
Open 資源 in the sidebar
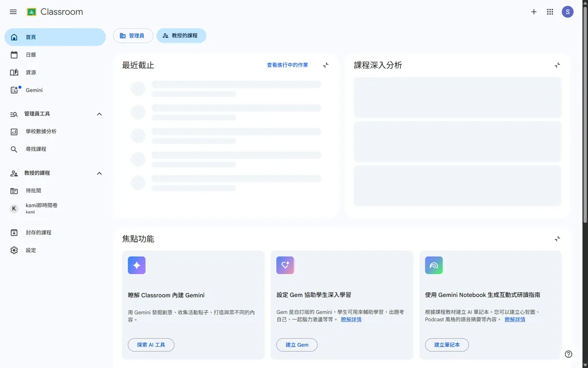click(55, 73)
